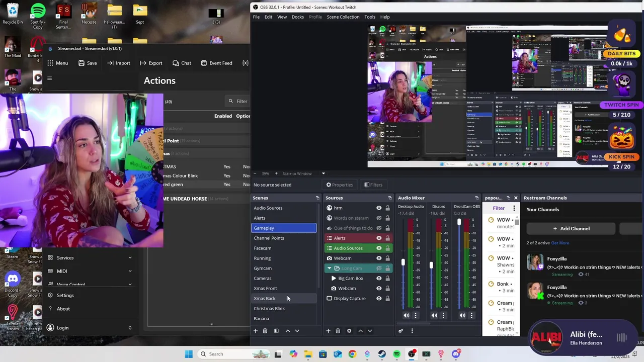Open DroidCam OBS options three-dot menu
The height and width of the screenshot is (362, 644).
point(471,315)
